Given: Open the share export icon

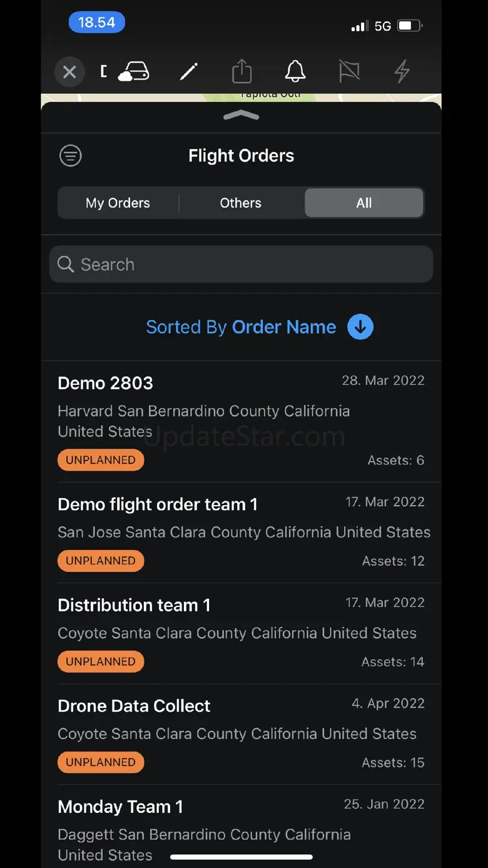Looking at the screenshot, I should point(242,71).
